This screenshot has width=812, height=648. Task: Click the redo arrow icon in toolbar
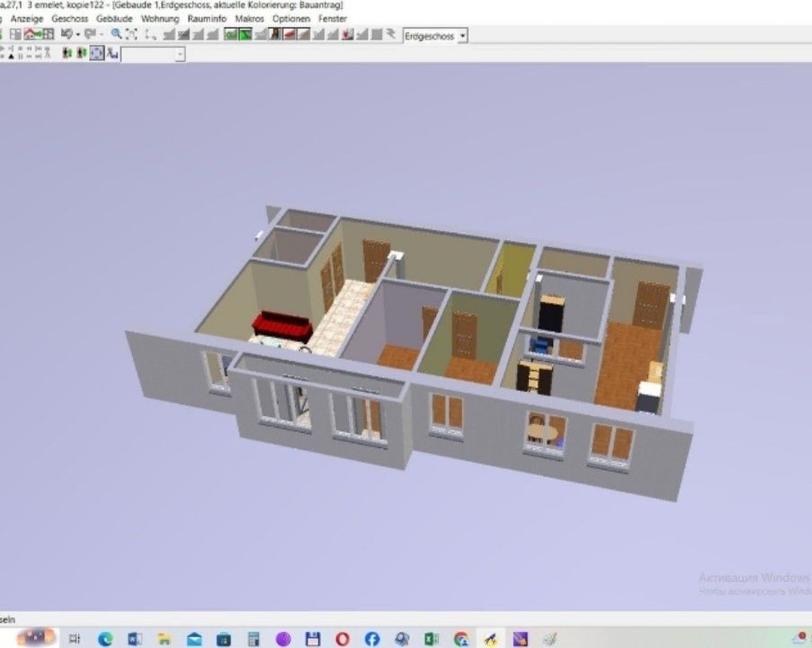[90, 35]
